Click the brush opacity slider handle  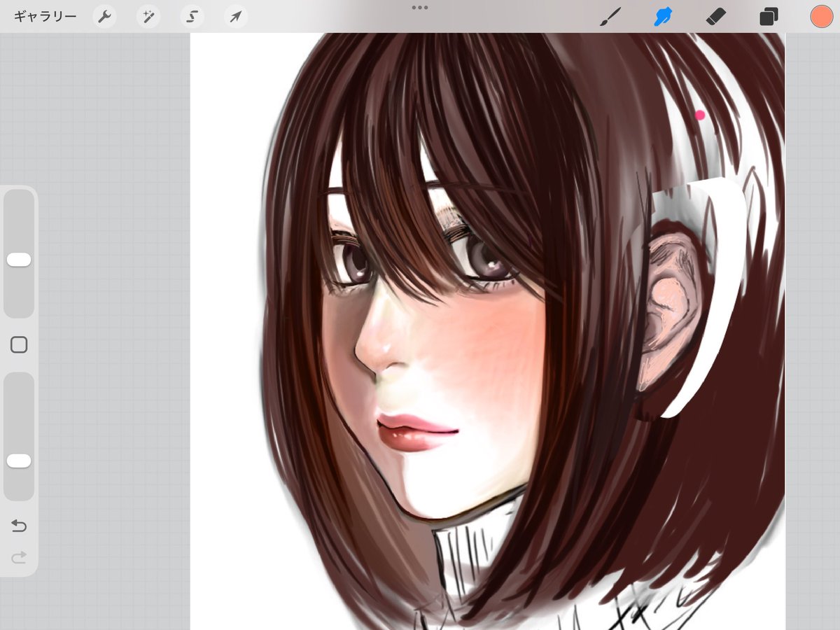[19, 461]
